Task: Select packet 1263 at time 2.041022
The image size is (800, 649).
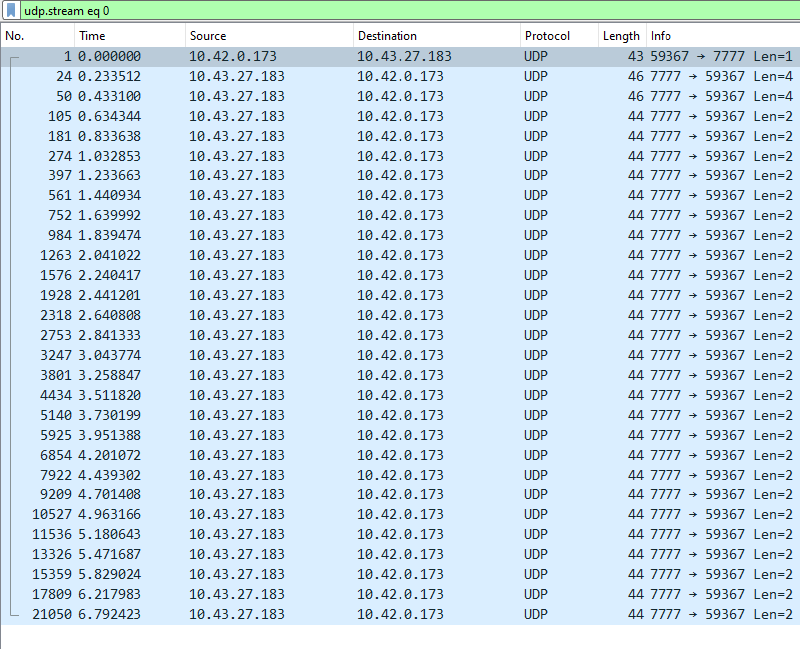Action: pos(300,255)
